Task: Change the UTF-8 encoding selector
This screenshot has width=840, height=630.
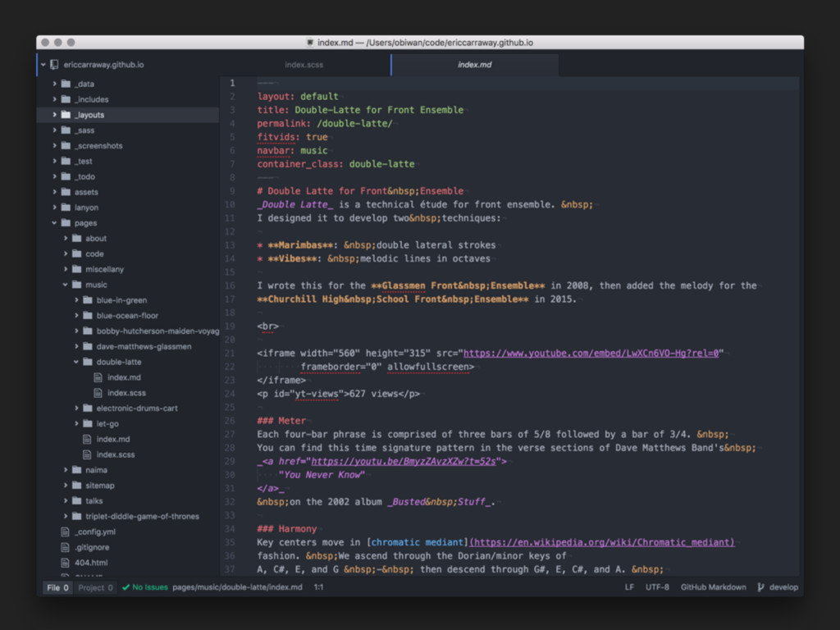Action: [x=657, y=587]
